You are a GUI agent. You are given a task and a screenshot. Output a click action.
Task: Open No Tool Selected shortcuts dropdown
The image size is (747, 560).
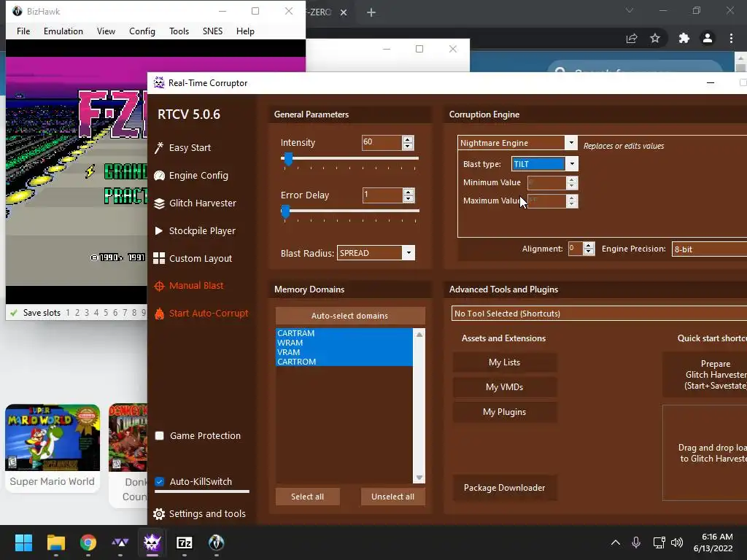(600, 314)
